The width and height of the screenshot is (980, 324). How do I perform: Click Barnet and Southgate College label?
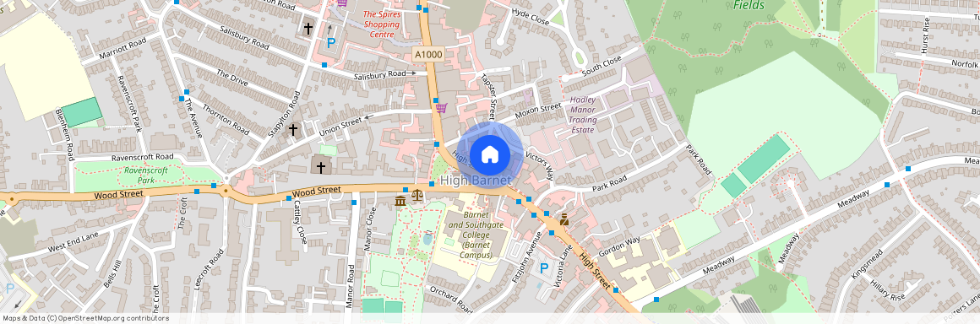coord(476,235)
